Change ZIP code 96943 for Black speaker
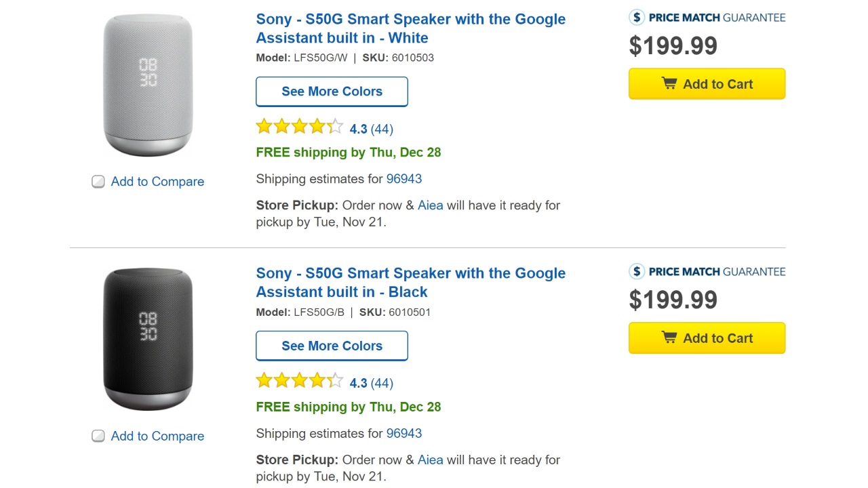868x488 pixels. click(404, 433)
